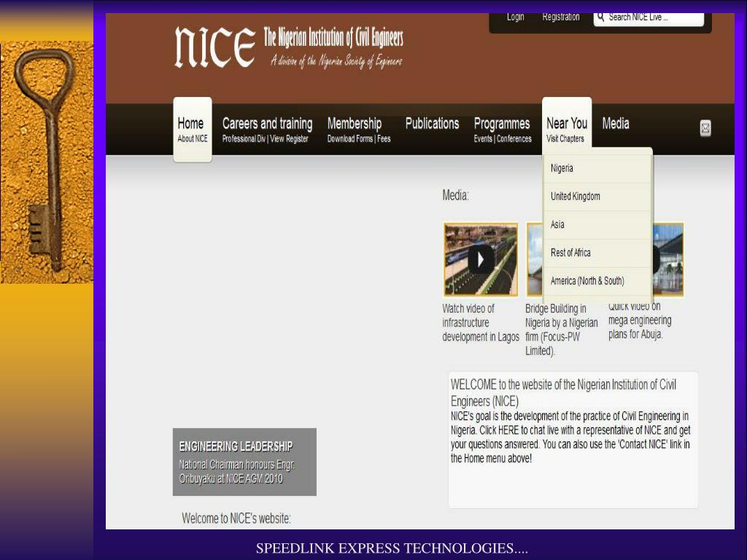Select Asia chapter entry
Screen dimensions: 747x560
597,225
